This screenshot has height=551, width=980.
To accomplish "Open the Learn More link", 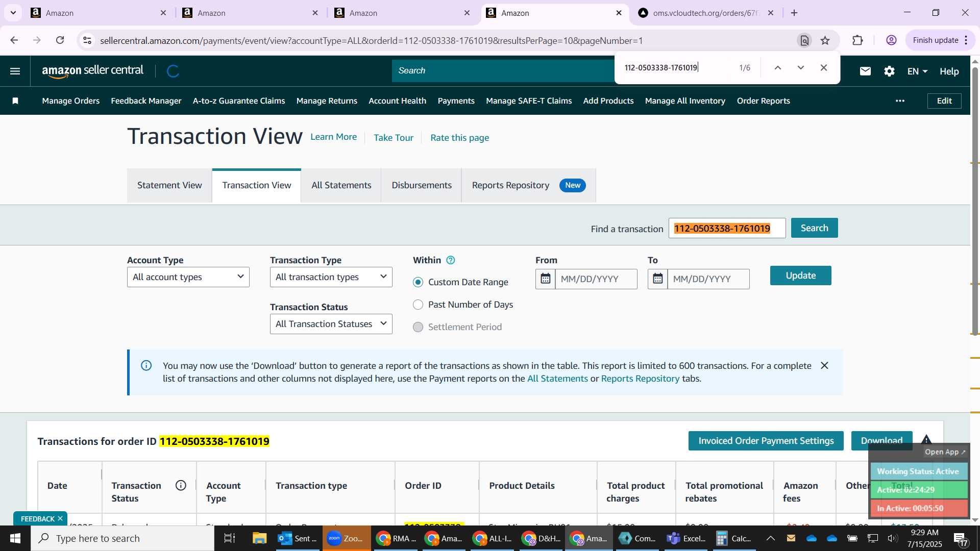I will tap(334, 137).
